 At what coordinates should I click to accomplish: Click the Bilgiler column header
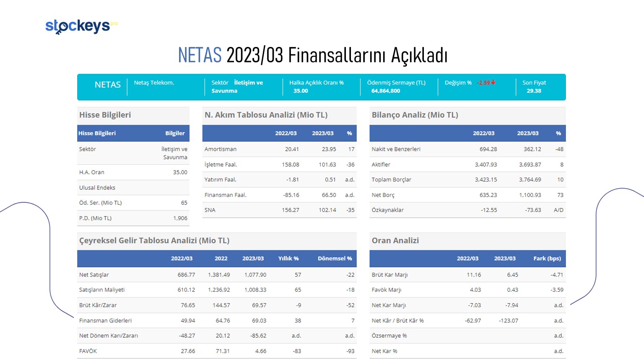[175, 133]
